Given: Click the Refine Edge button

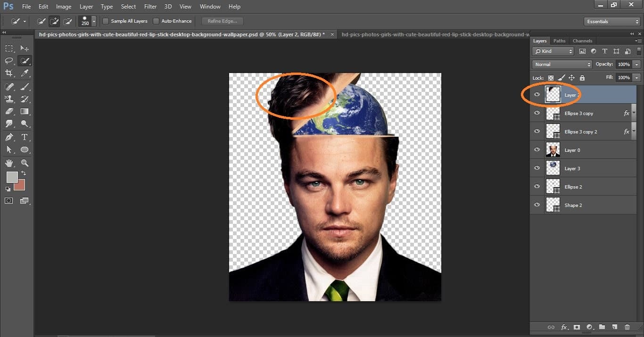Looking at the screenshot, I should tap(222, 21).
